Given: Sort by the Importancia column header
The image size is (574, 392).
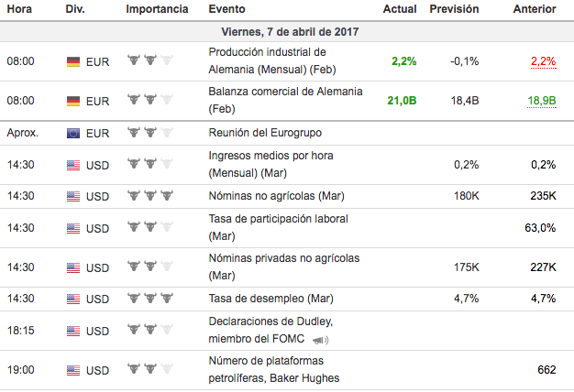Looking at the screenshot, I should coord(157,9).
